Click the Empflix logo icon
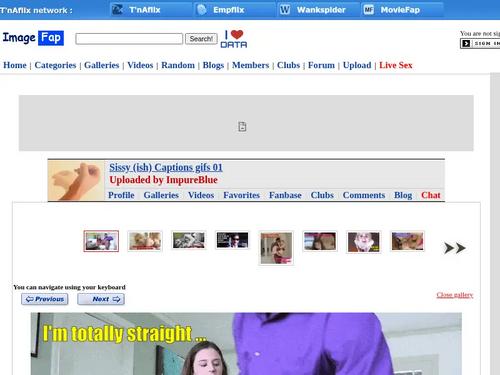Viewport: 500px width, 375px height. point(201,10)
